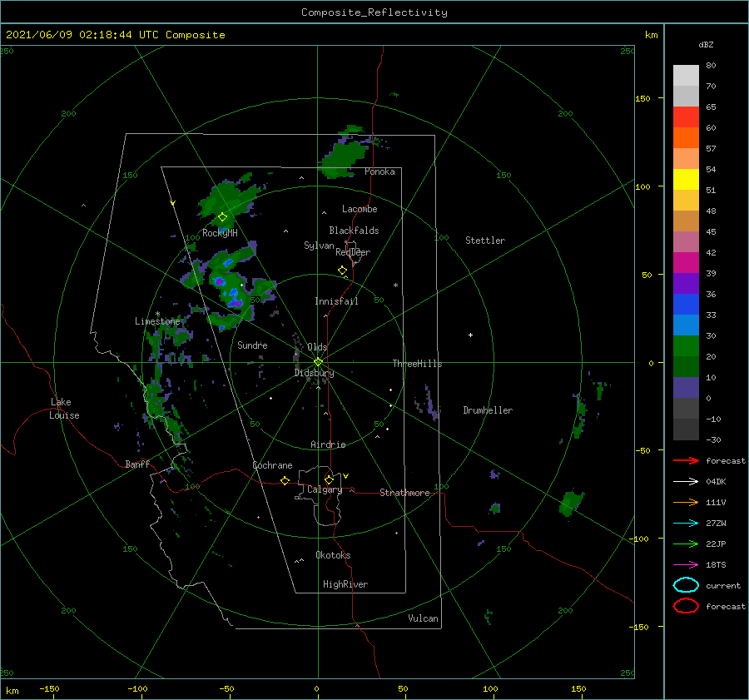Select the light blue 30-33 dBZ swatch
Screen dimensions: 749x700
(x=686, y=325)
